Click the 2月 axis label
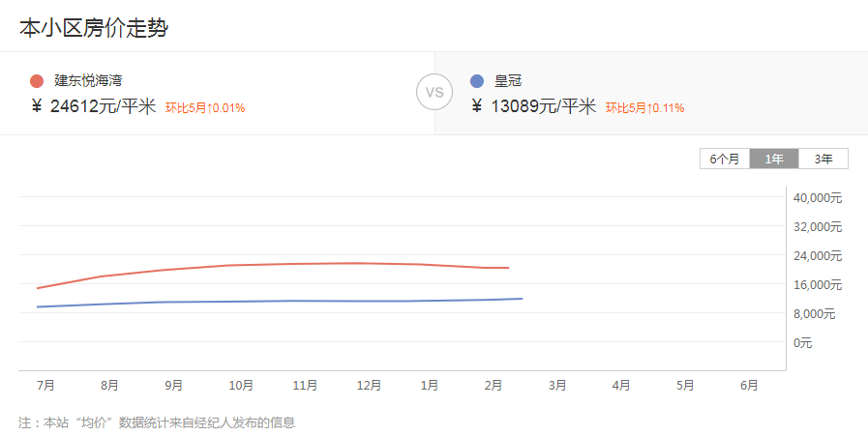Image resolution: width=868 pixels, height=436 pixels. pos(494,385)
